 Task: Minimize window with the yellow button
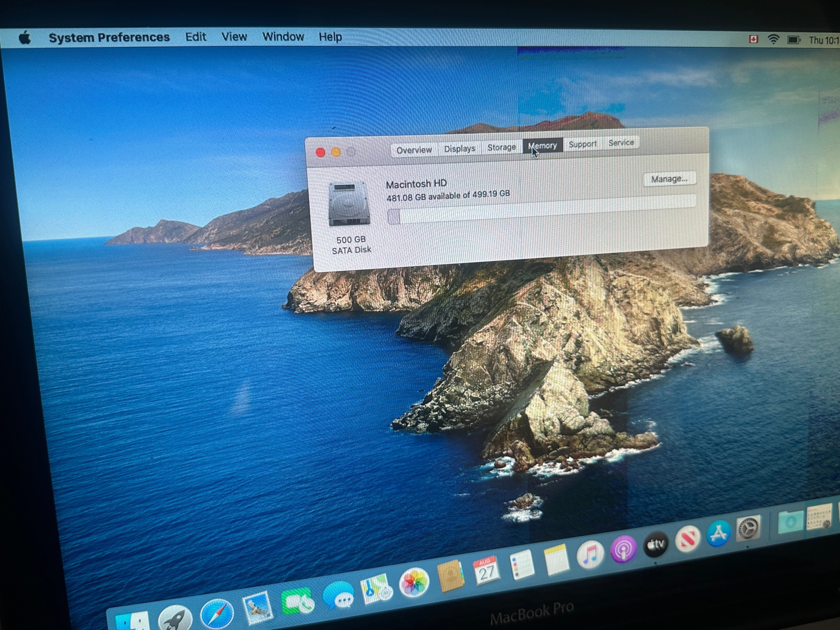[x=336, y=152]
